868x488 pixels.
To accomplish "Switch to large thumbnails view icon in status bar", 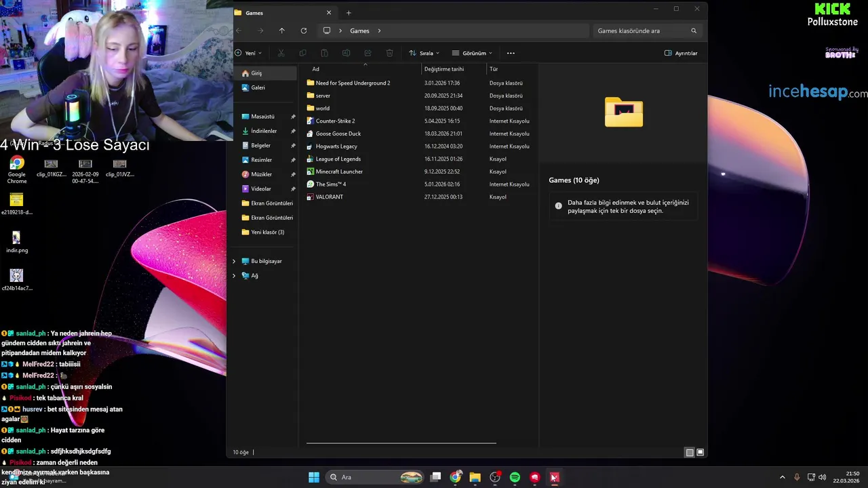I will click(x=701, y=452).
